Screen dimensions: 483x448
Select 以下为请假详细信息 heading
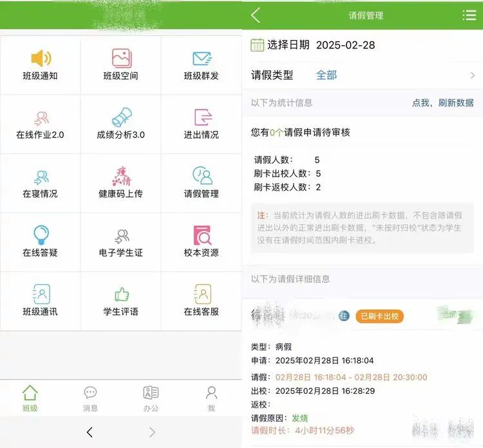[x=290, y=279]
